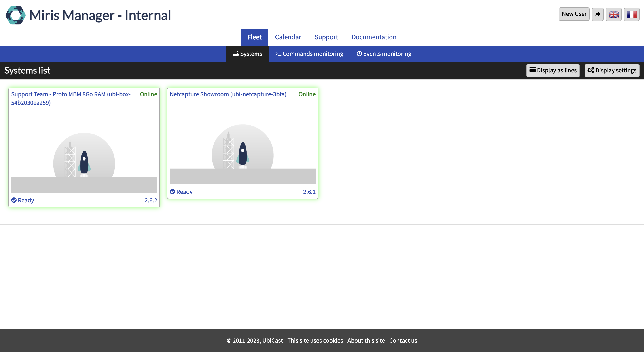Click Display as lines button
Image resolution: width=644 pixels, height=352 pixels.
click(553, 70)
